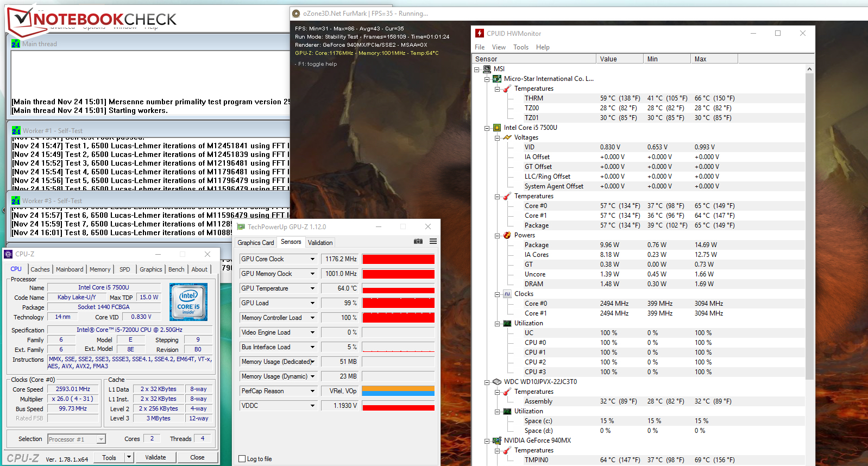The image size is (868, 466).
Task: Open the GPU Temperature sensor dropdown
Action: click(x=312, y=288)
